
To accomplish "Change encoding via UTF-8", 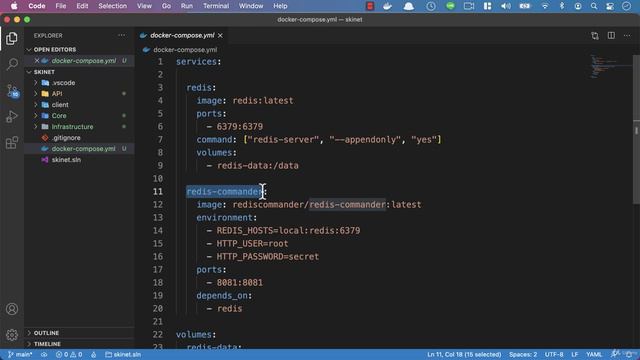I will click(554, 354).
